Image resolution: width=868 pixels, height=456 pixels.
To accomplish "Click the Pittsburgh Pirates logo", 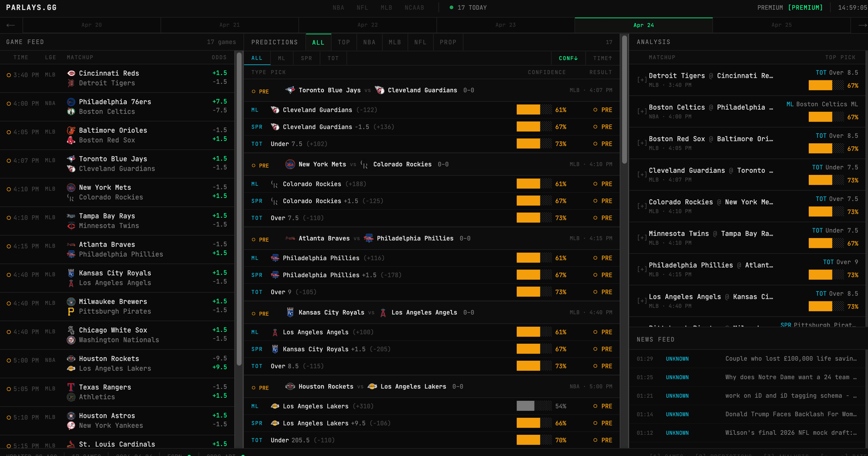I will pyautogui.click(x=71, y=311).
